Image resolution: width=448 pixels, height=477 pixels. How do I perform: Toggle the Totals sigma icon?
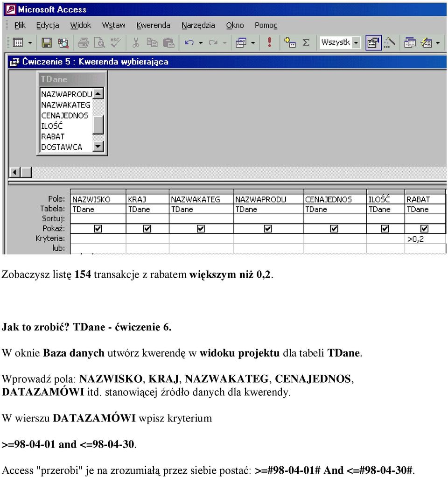[306, 42]
